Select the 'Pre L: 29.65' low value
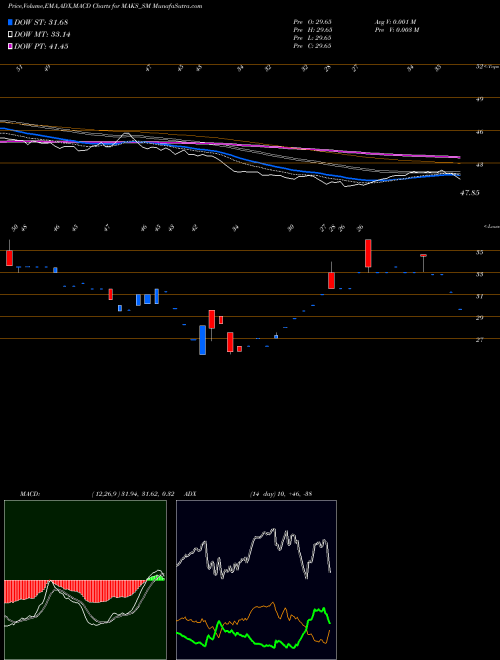The width and height of the screenshot is (500, 660). (x=312, y=38)
